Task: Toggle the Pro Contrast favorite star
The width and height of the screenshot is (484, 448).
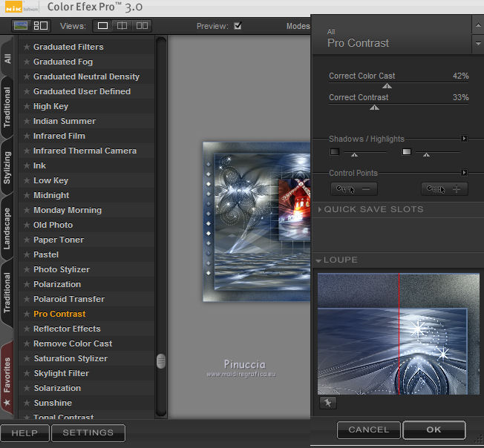Action: coord(27,314)
